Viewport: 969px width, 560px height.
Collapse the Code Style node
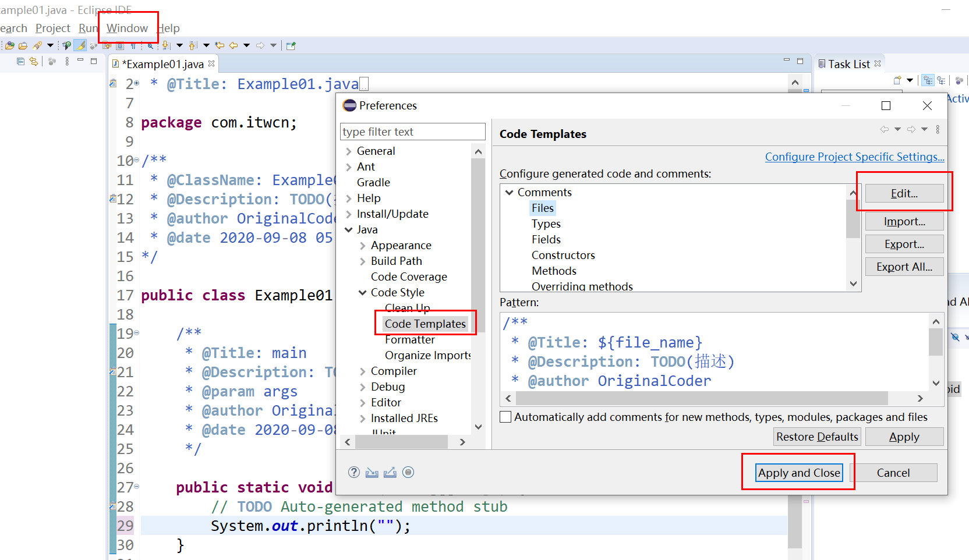(x=362, y=293)
